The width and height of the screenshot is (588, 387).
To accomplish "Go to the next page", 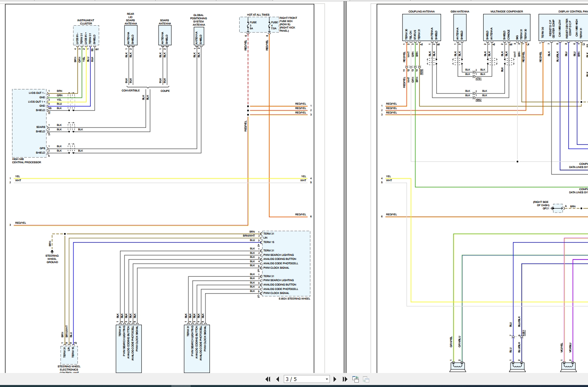I will (335, 379).
